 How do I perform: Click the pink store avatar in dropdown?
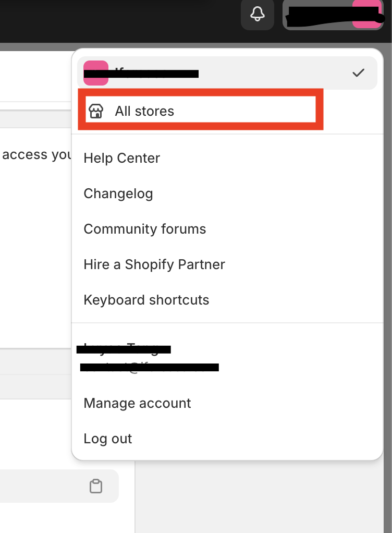point(95,72)
